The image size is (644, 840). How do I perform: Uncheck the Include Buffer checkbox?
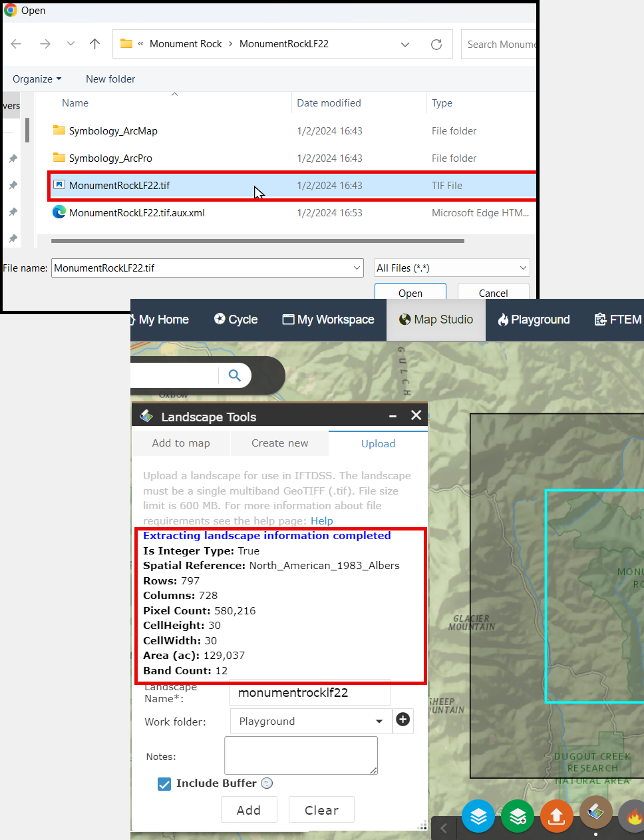[164, 784]
